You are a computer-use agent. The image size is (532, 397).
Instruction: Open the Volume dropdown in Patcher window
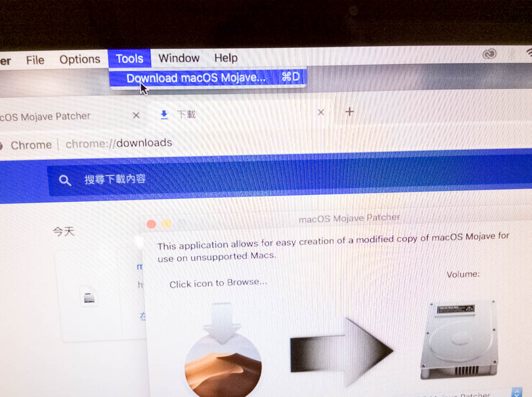coord(516,393)
